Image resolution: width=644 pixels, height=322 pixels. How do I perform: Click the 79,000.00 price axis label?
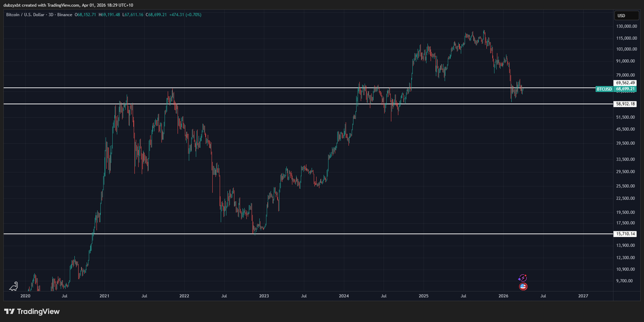[626, 75]
